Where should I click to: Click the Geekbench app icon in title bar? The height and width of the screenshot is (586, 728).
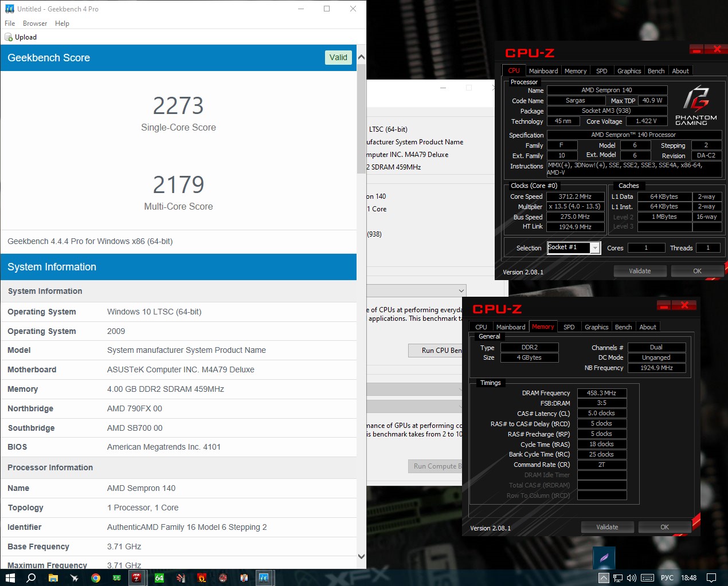(9, 9)
